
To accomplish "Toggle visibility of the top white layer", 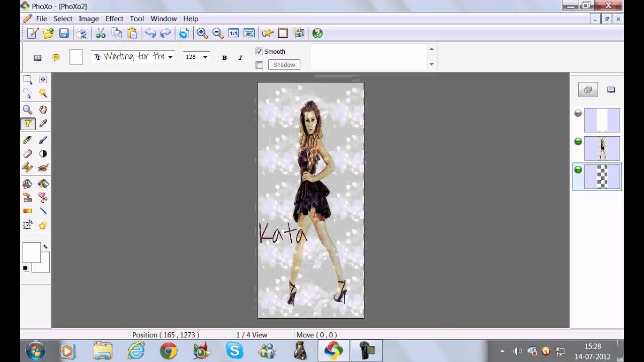I will (578, 114).
